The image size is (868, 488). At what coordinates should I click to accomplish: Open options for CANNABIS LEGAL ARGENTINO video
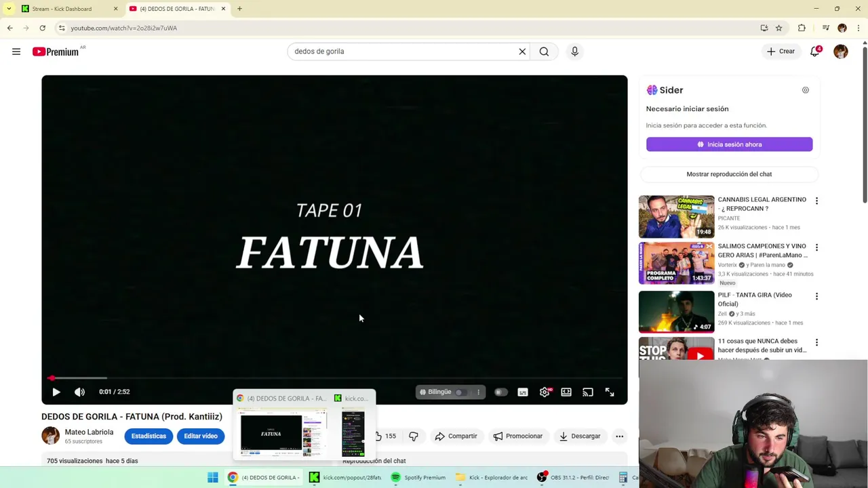[816, 201]
